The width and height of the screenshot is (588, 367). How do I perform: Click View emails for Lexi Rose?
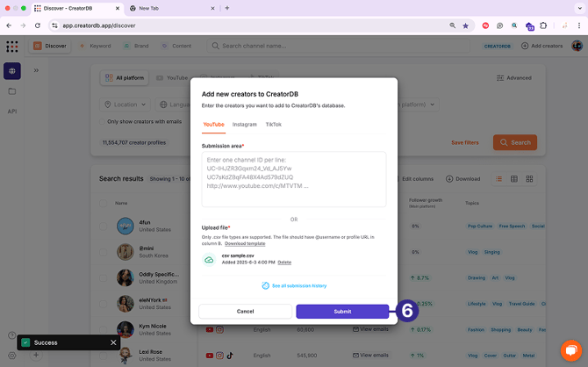(x=371, y=355)
